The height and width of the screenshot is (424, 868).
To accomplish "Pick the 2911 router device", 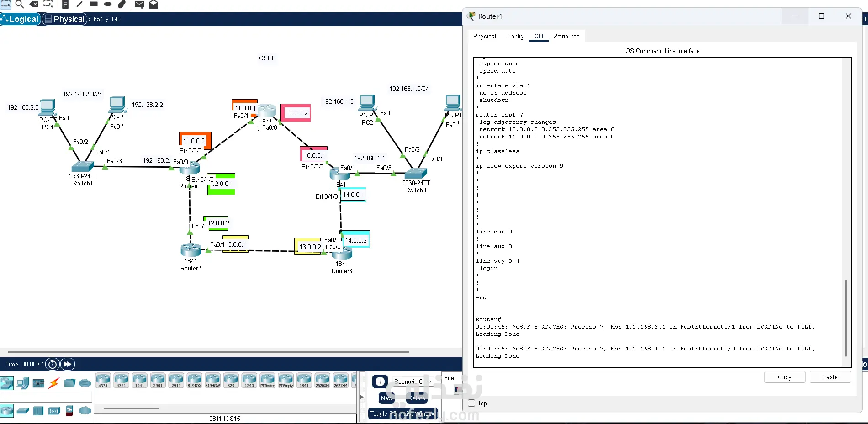I will (x=176, y=381).
